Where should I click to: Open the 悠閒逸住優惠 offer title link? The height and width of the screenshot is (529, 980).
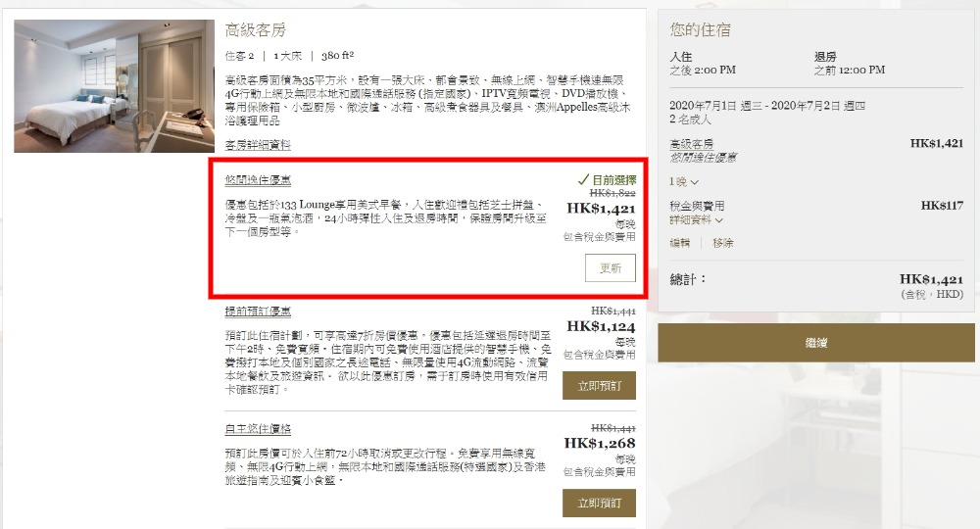coord(258,180)
